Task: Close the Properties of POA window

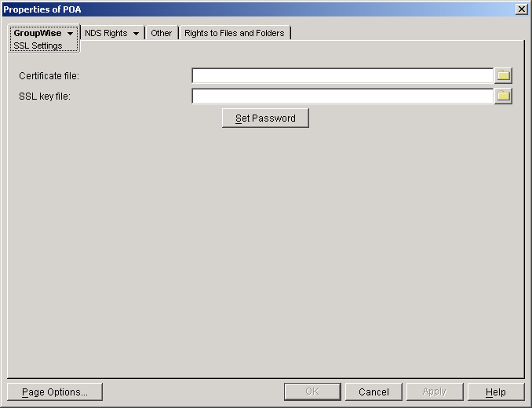Action: [521, 9]
